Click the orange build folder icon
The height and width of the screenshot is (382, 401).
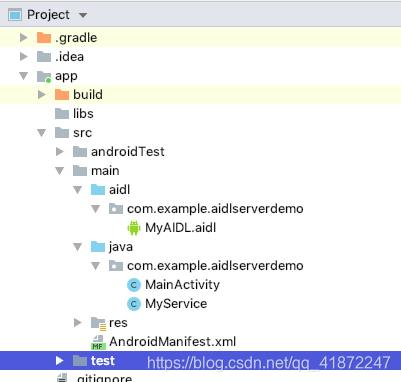click(62, 95)
